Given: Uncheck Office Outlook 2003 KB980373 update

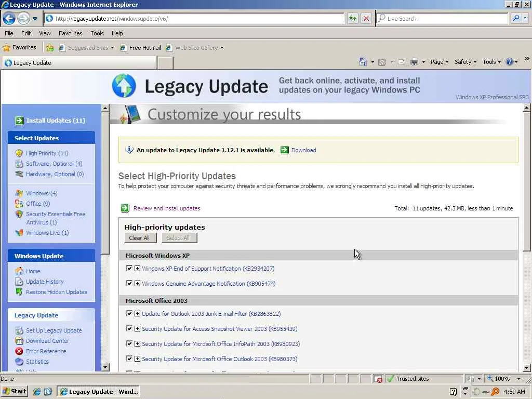Looking at the screenshot, I should coord(129,358).
